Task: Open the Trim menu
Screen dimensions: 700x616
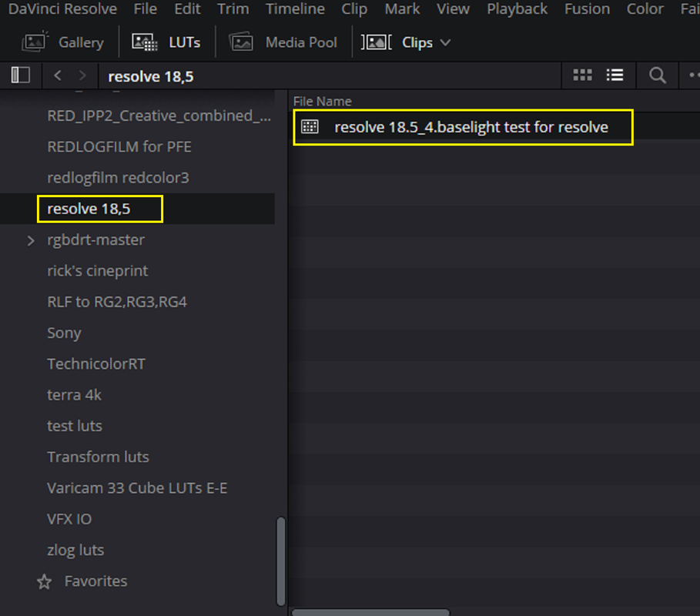Action: 233,9
